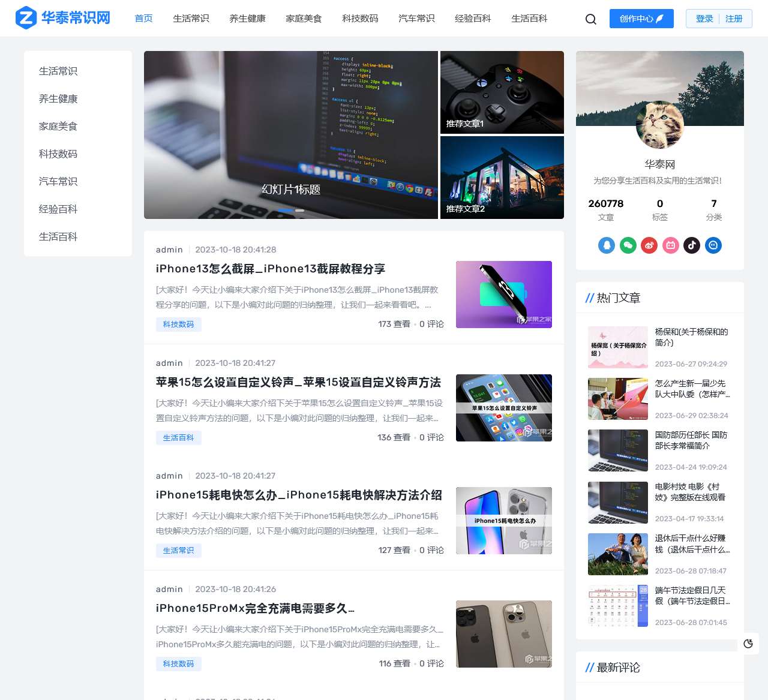Open hot article '杨保和(关于杨保和的简介)'
Image resolution: width=768 pixels, height=700 pixels.
(x=692, y=337)
